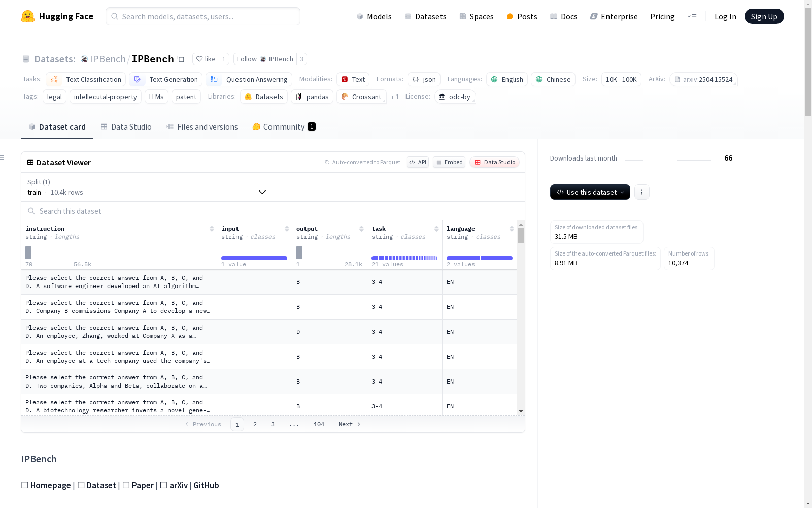This screenshot has height=508, width=812.
Task: Open the Community tab
Action: tap(284, 127)
